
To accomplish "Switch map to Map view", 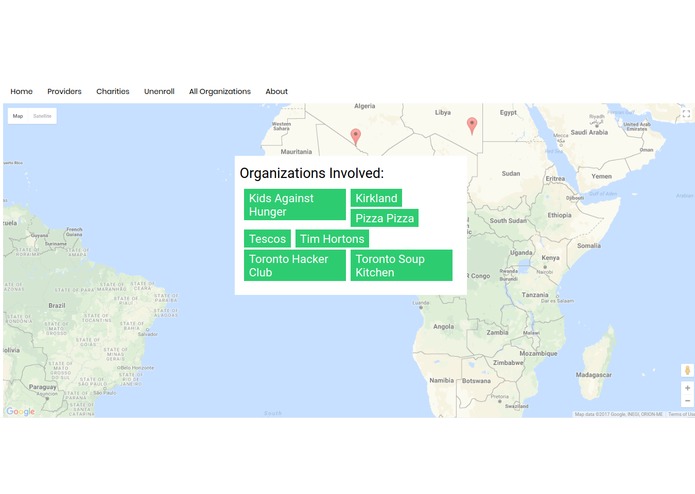I will tap(18, 116).
